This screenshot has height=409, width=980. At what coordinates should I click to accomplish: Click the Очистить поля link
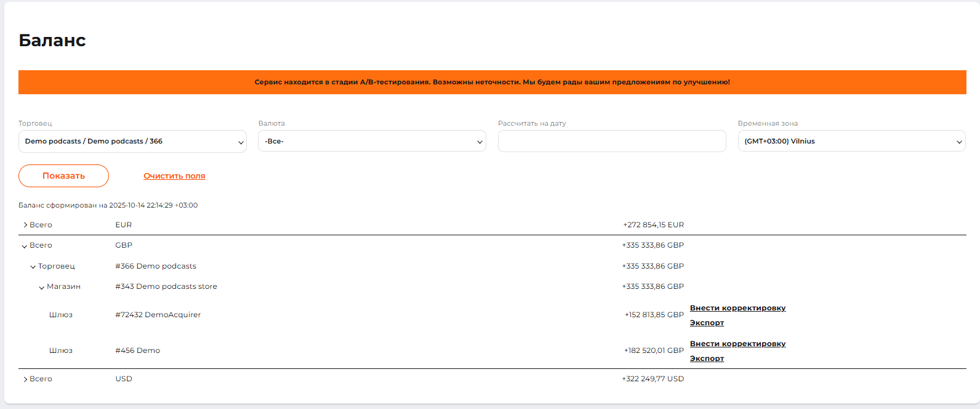pos(174,176)
